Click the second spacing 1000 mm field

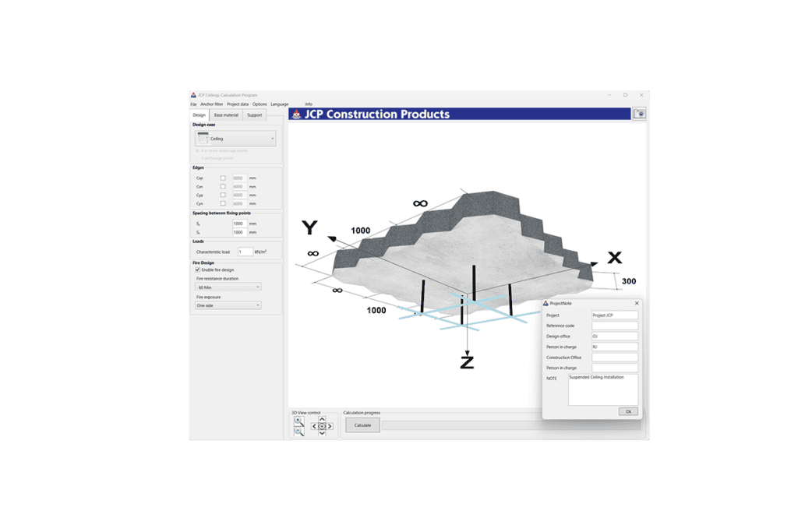click(x=240, y=232)
